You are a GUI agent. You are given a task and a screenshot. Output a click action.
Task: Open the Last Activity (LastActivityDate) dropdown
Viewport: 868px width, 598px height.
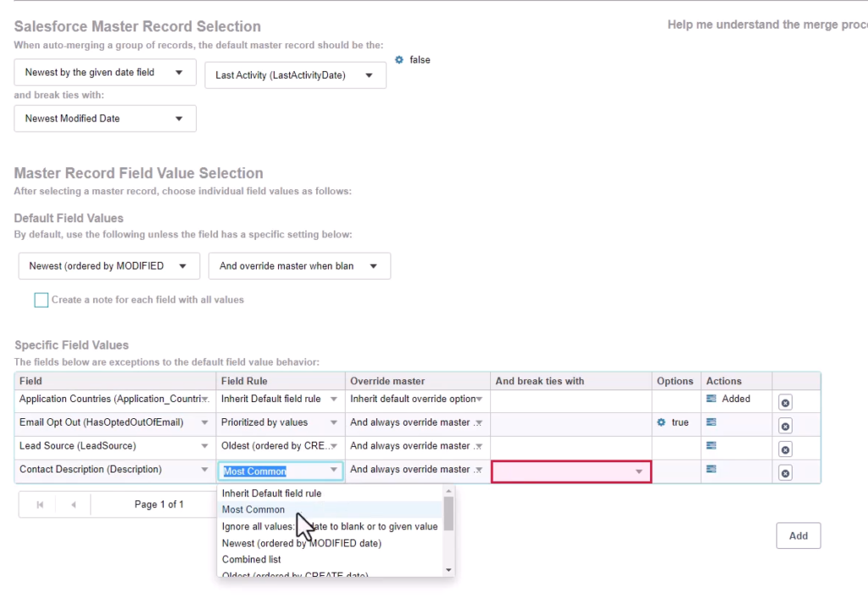[x=296, y=75]
